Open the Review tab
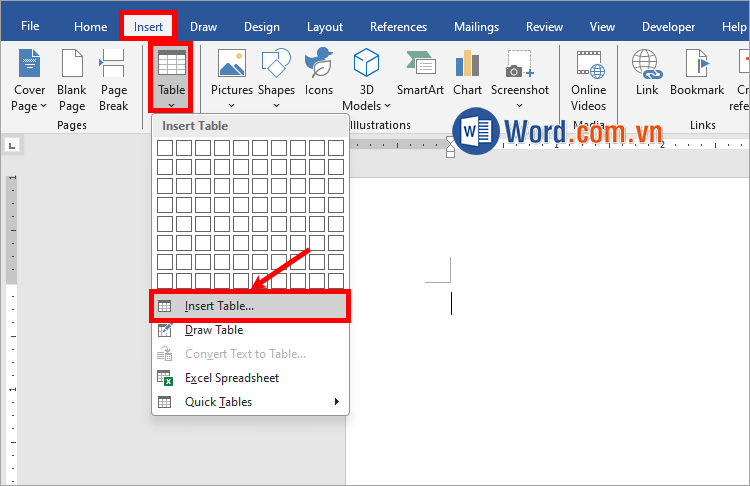The height and width of the screenshot is (486, 750). 544,27
